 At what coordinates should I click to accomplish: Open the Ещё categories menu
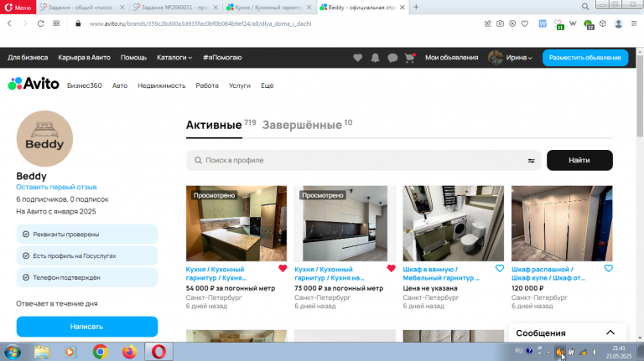(x=267, y=85)
